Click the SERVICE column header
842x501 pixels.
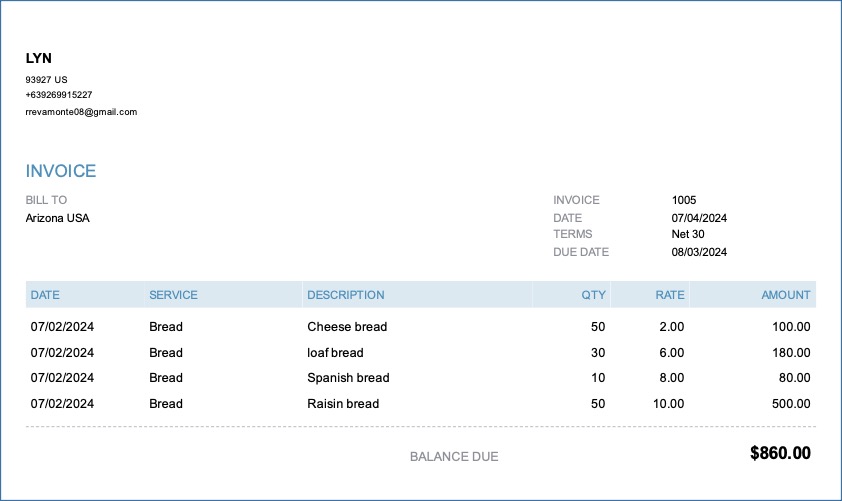pyautogui.click(x=173, y=295)
